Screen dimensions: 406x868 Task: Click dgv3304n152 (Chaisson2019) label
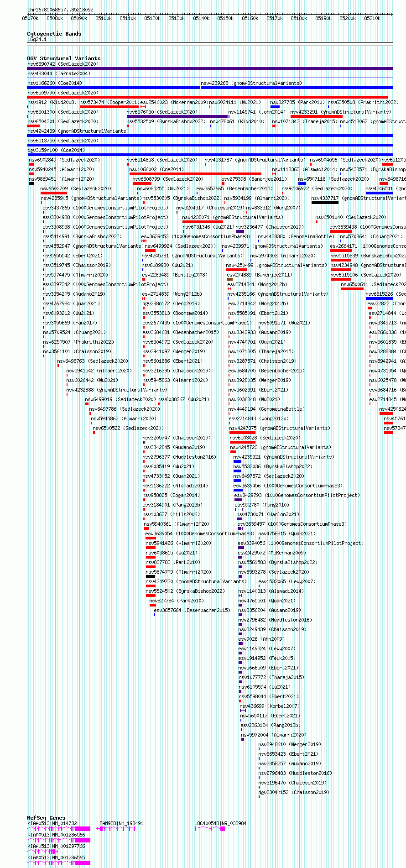coord(294,793)
